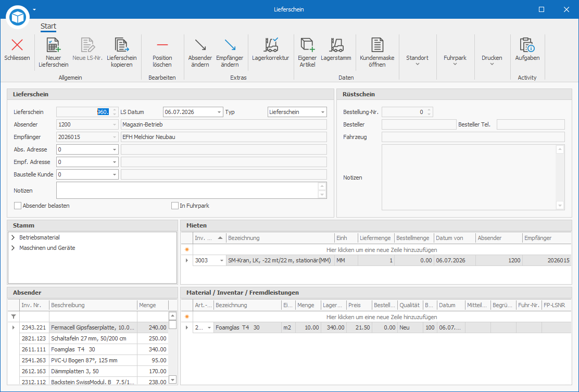
Task: Open Abs. Adresse dropdown
Action: tap(115, 149)
